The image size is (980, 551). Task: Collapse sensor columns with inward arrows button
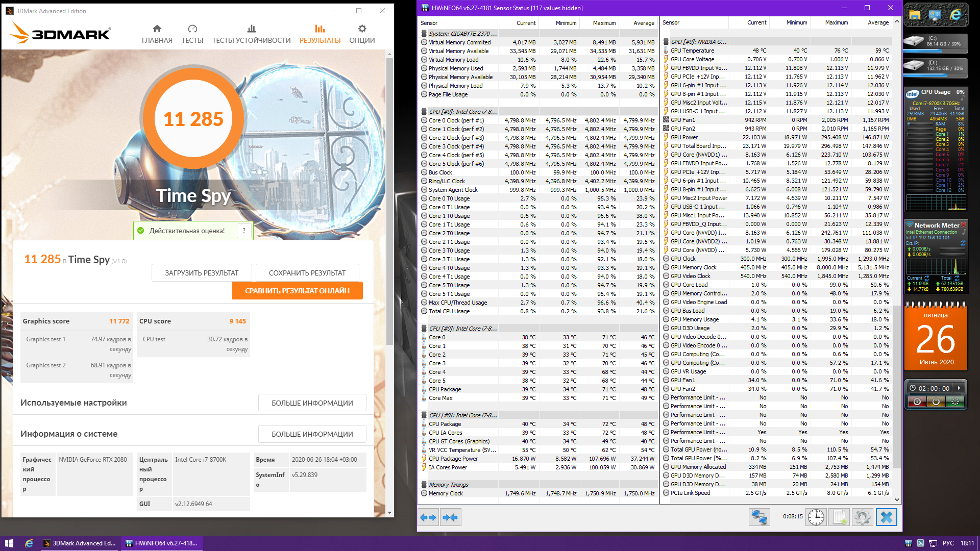450,517
